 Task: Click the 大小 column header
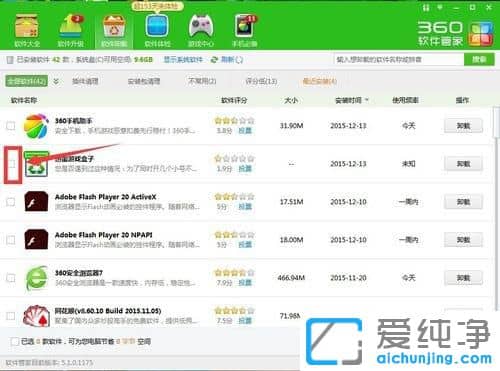pos(291,100)
